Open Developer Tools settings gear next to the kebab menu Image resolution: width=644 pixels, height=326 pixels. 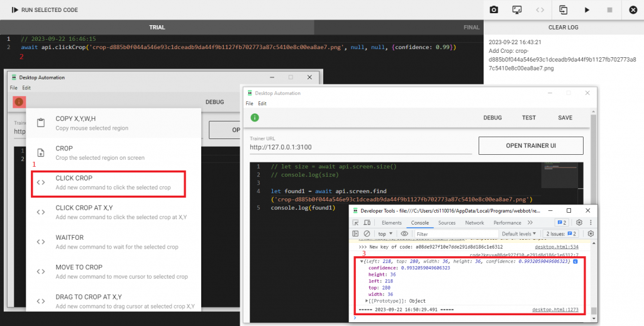(x=579, y=222)
